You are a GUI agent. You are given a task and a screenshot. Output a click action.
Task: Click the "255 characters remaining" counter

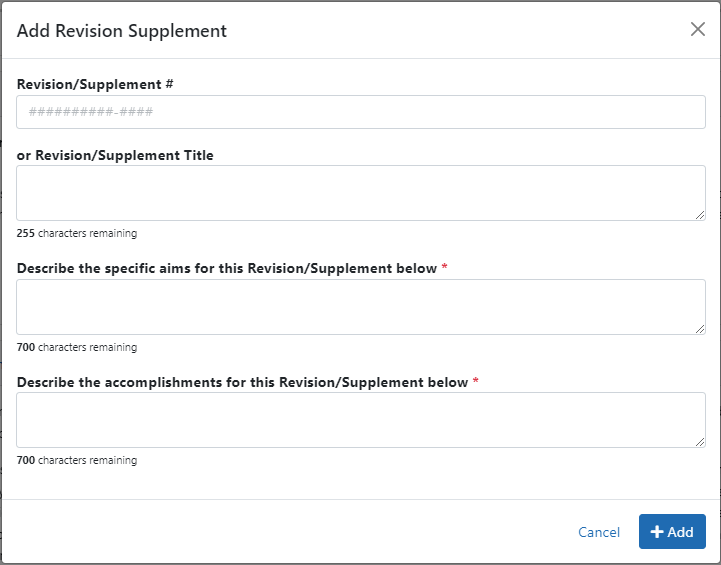pos(77,233)
